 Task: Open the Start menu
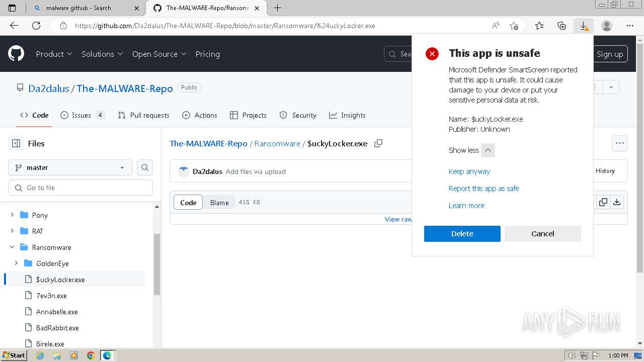click(x=14, y=355)
